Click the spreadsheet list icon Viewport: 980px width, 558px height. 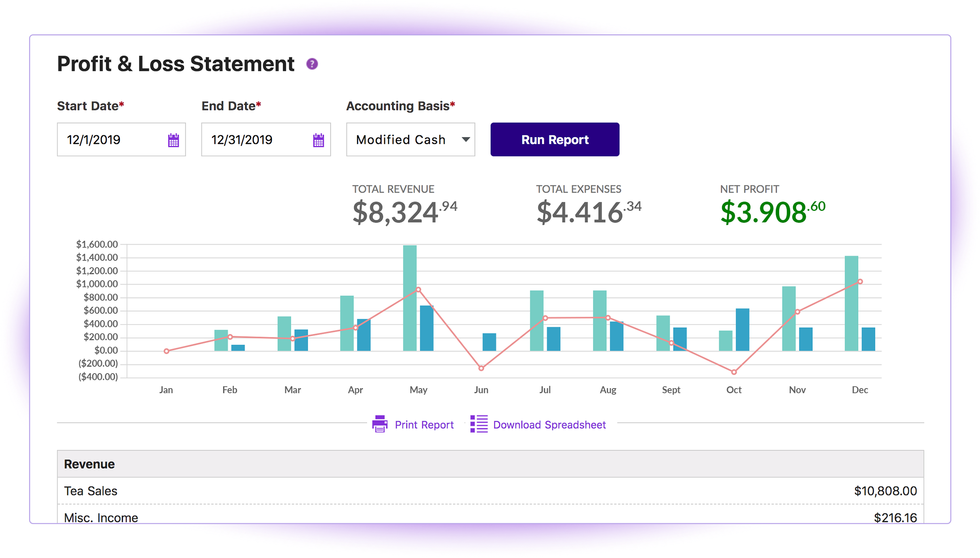click(479, 424)
